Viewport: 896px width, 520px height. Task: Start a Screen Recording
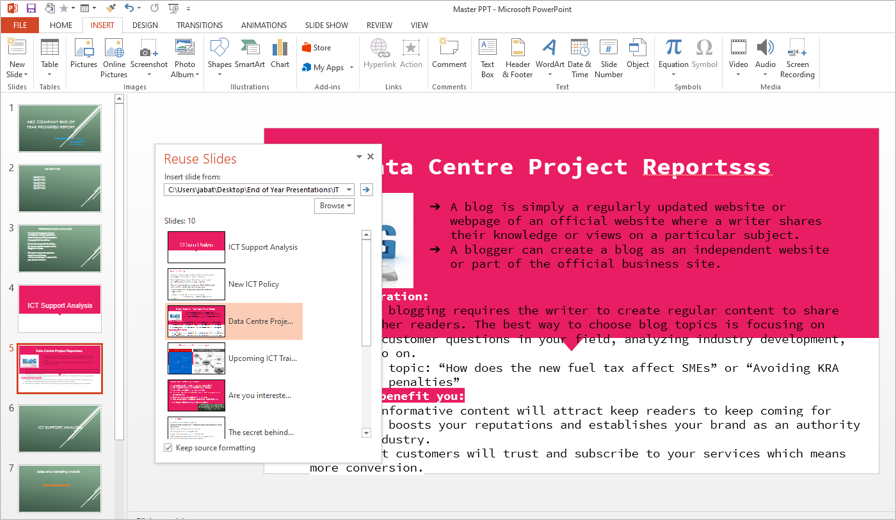(x=797, y=55)
